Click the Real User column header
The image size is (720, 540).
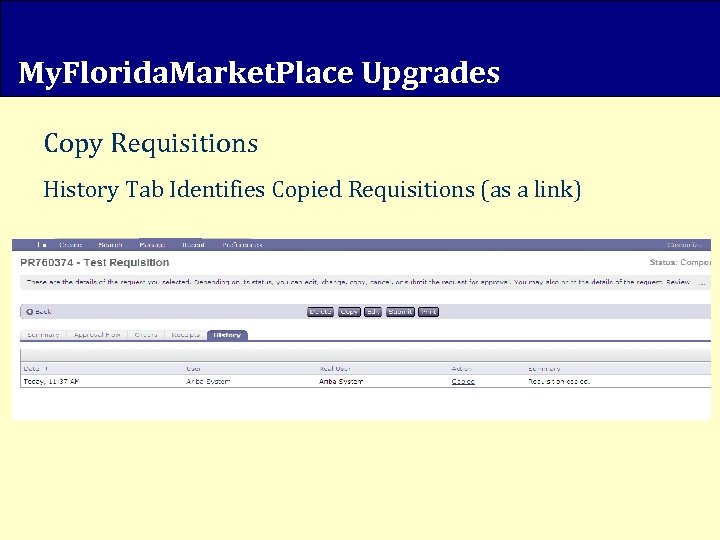pyautogui.click(x=335, y=368)
